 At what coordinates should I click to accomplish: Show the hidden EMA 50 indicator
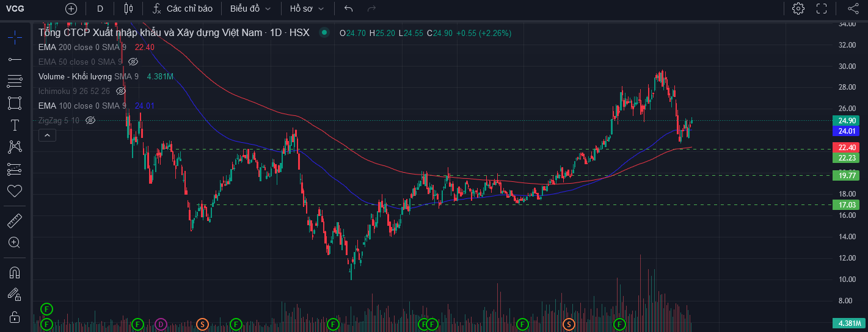[133, 62]
